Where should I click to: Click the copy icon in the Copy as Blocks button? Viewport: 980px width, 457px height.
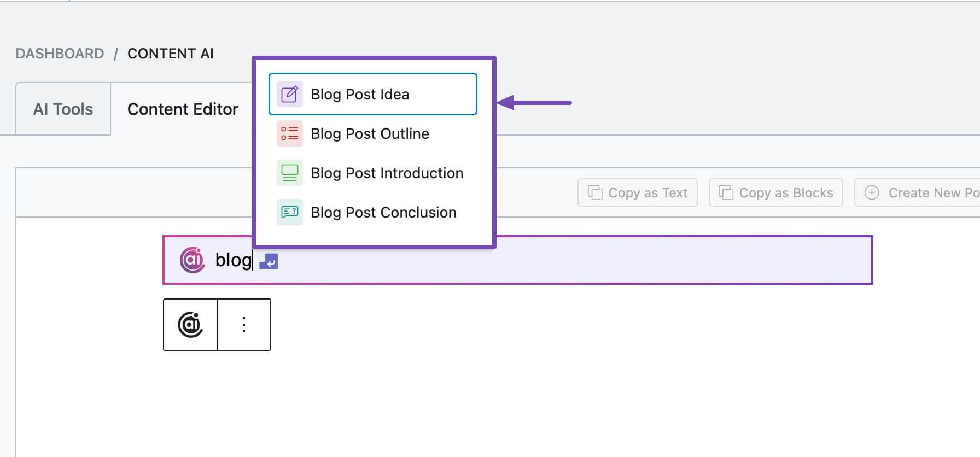(x=726, y=192)
